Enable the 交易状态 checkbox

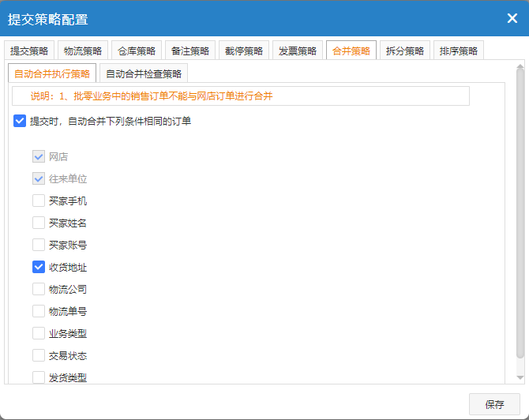[39, 355]
